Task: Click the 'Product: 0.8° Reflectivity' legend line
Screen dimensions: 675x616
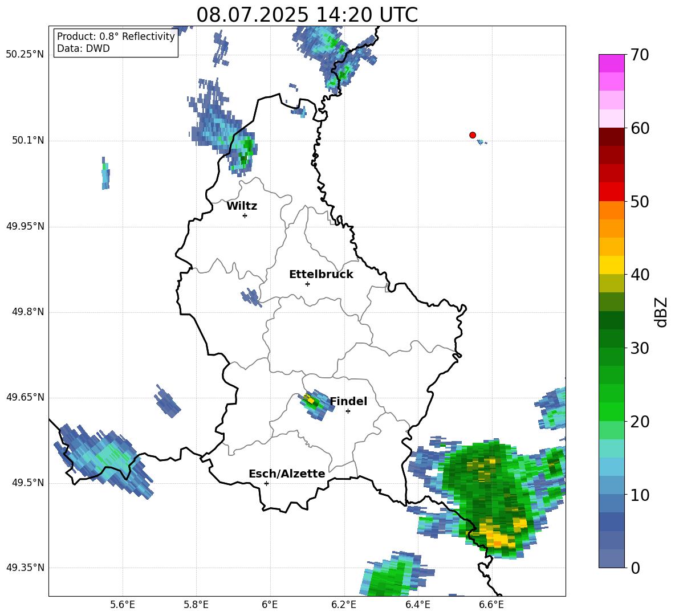Action: (116, 36)
